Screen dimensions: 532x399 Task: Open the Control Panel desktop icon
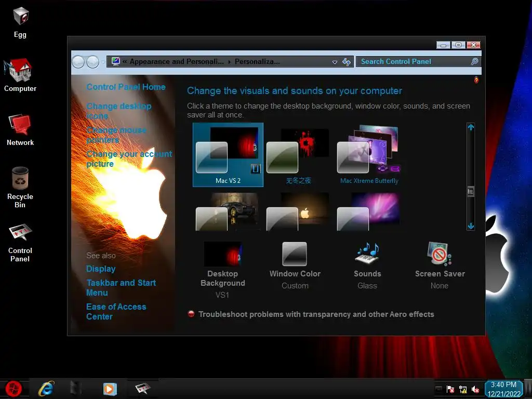[x=20, y=242]
